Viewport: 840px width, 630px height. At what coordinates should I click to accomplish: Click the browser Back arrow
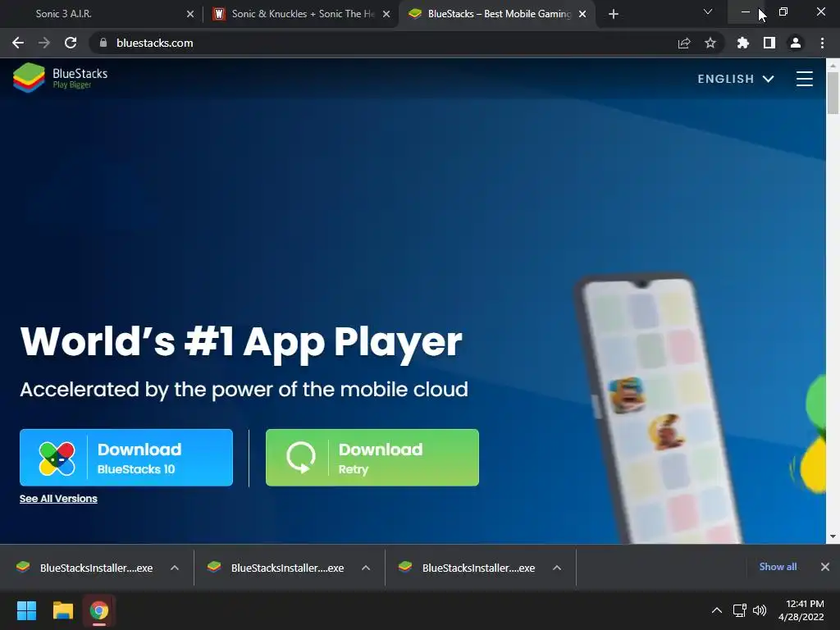(18, 43)
